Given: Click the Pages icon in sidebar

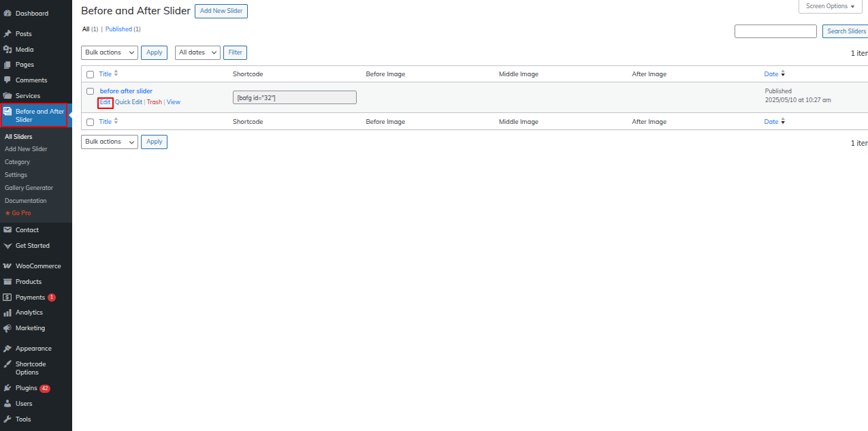Looking at the screenshot, I should pyautogui.click(x=7, y=65).
